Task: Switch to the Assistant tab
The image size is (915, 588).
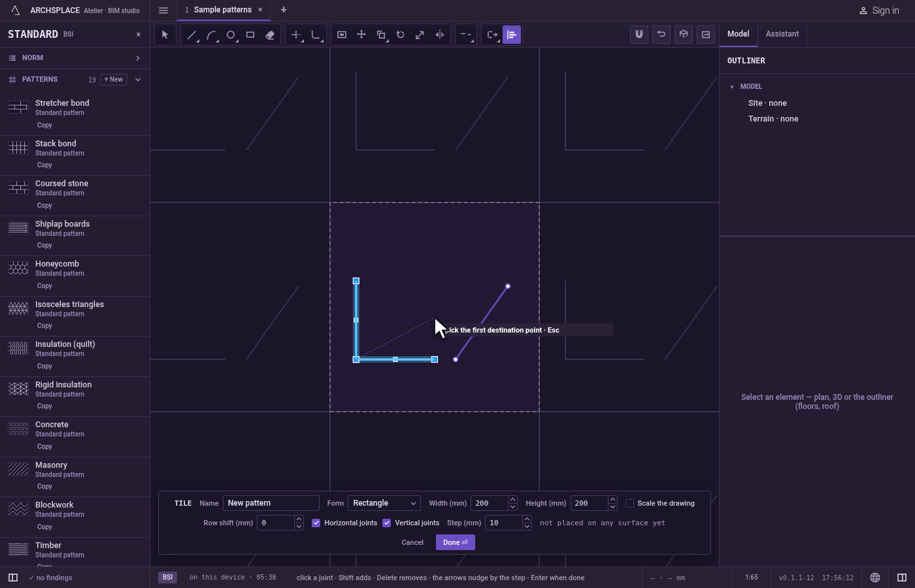Action: pos(782,34)
